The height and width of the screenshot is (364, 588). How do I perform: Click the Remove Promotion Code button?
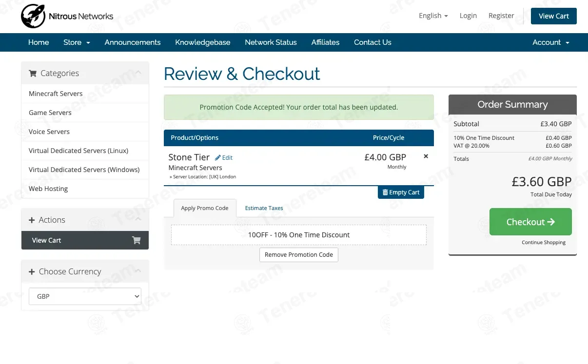coord(298,255)
